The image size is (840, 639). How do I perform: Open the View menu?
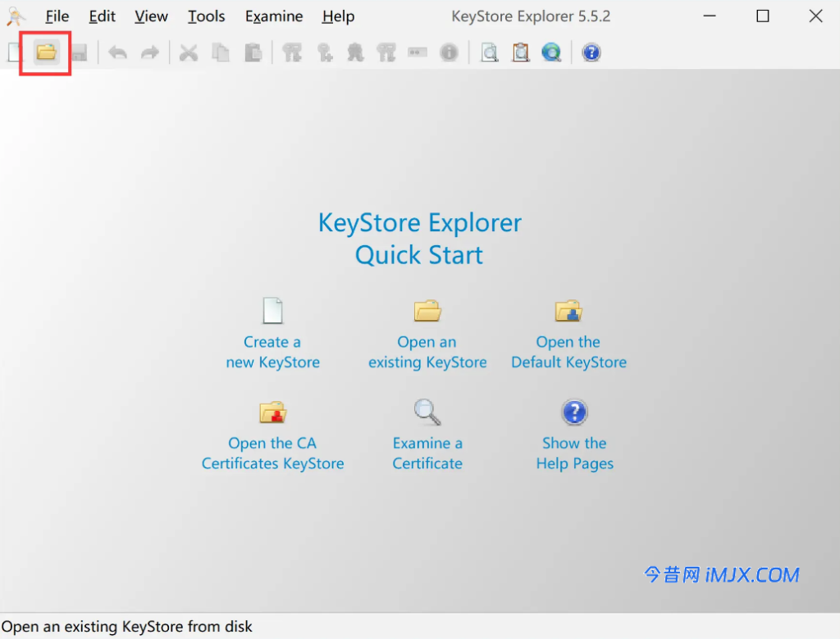click(151, 16)
